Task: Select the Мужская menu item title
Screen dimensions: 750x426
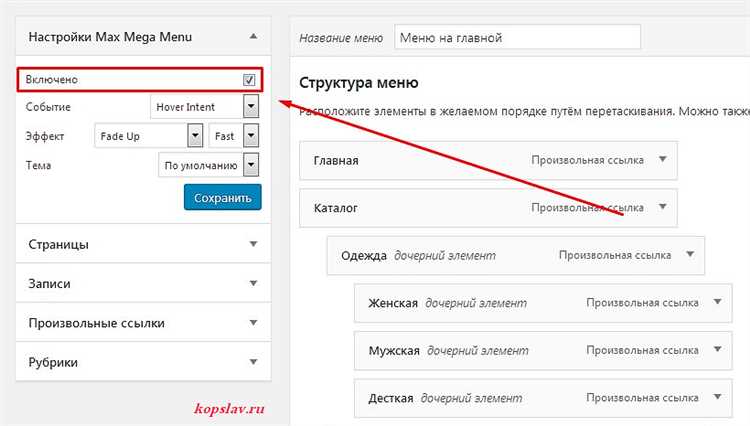Action: click(394, 350)
